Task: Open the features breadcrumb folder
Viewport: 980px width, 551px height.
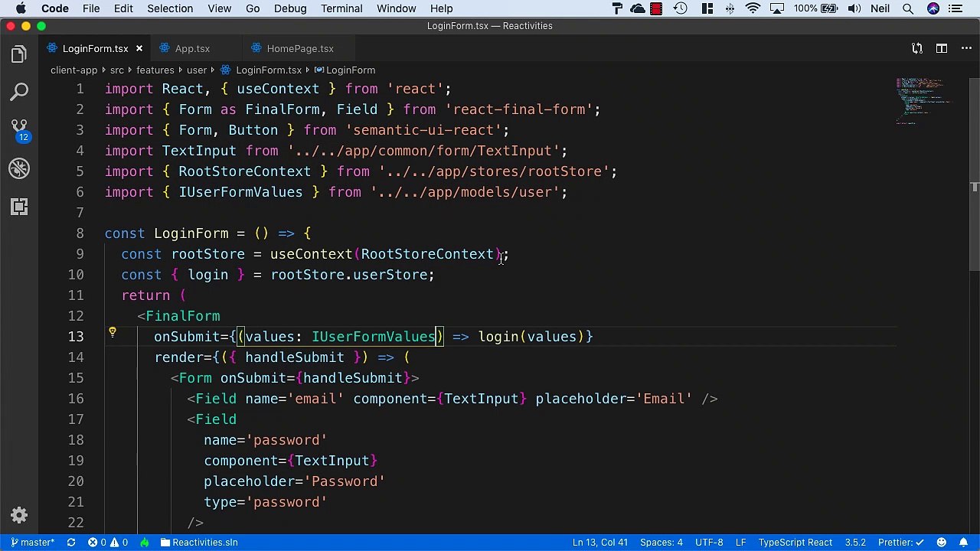Action: tap(155, 70)
